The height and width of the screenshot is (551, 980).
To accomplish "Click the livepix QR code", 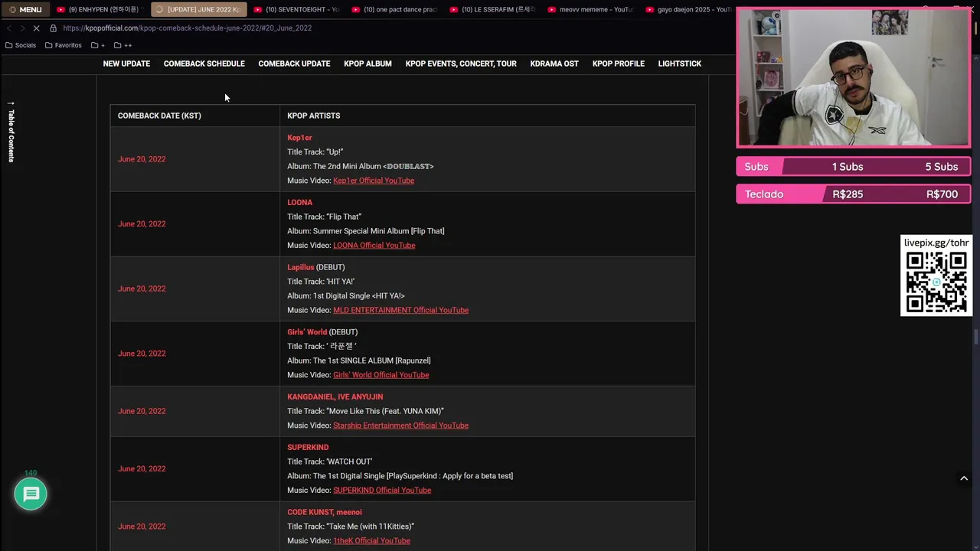I will point(936,282).
